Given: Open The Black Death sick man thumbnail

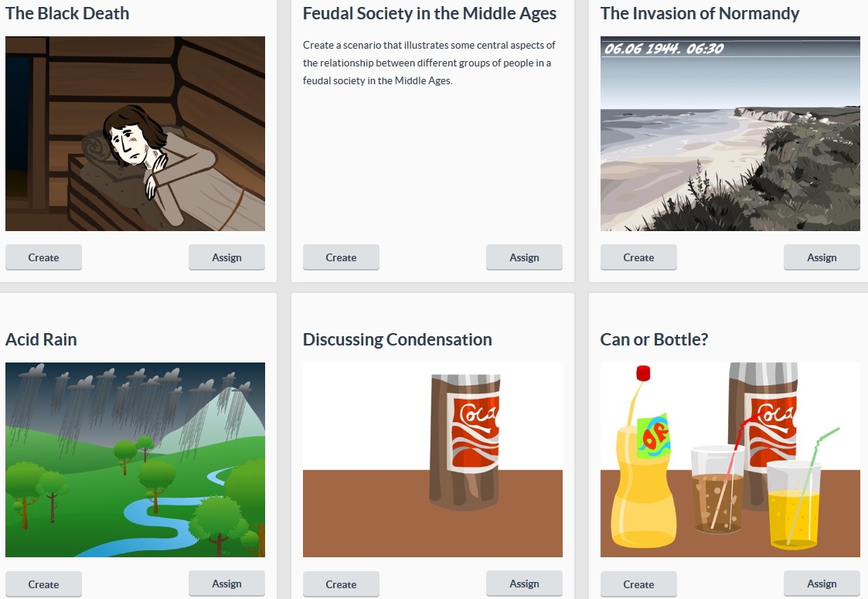Looking at the screenshot, I should (135, 134).
